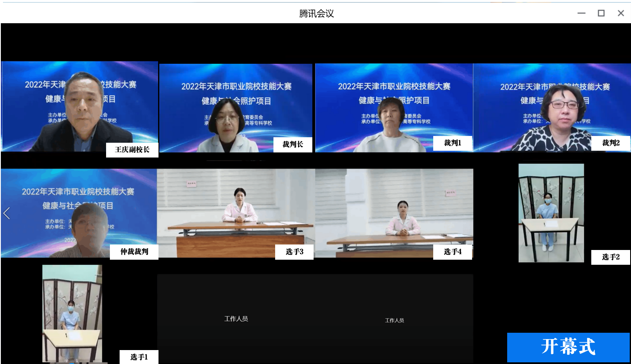The width and height of the screenshot is (631, 364).
Task: Select the 仲裁裁判 video feed
Action: coord(79,213)
